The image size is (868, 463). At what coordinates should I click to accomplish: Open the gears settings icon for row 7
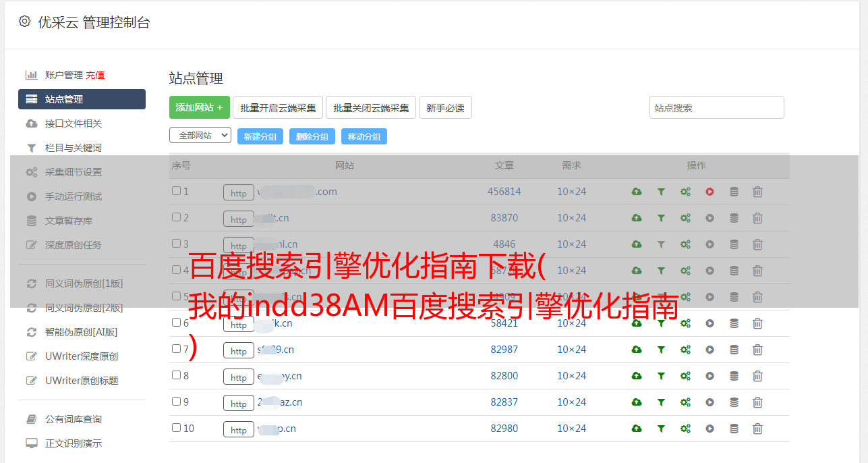coord(685,350)
